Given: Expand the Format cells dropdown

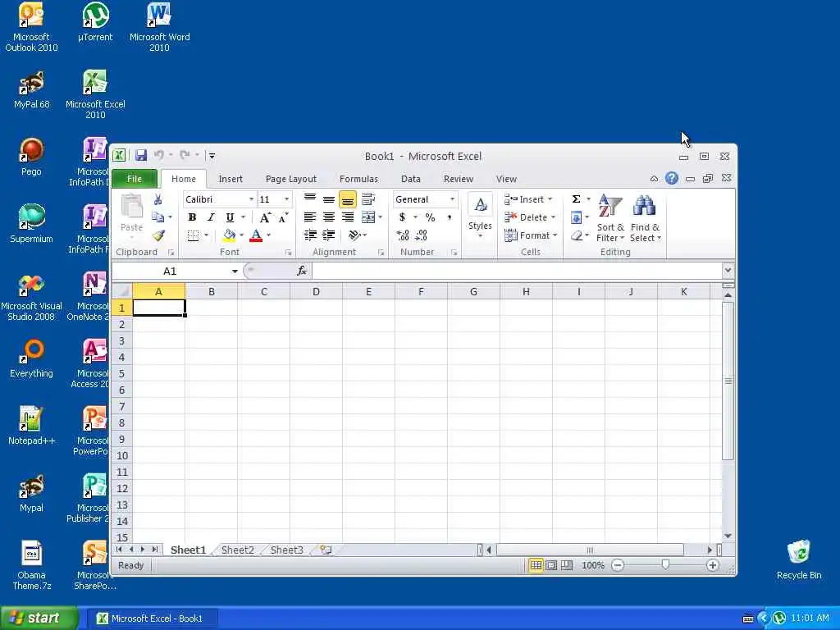Looking at the screenshot, I should coord(555,235).
